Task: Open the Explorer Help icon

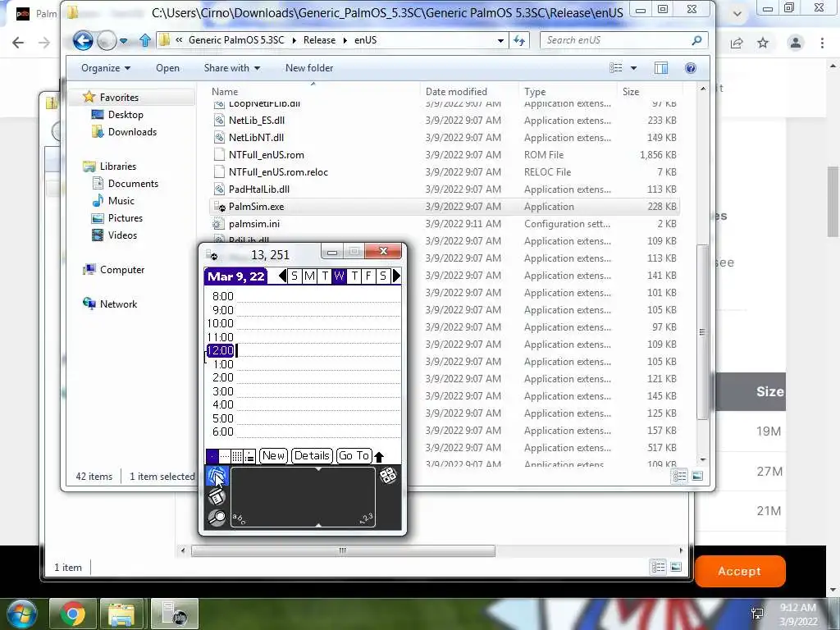Action: [691, 68]
